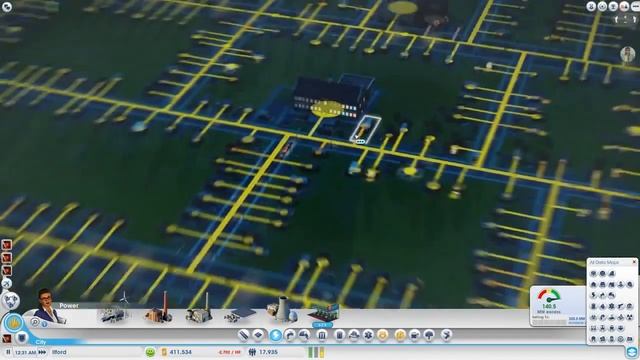Open the Water faucet menu
This screenshot has width=640, height=360.
tap(290, 336)
